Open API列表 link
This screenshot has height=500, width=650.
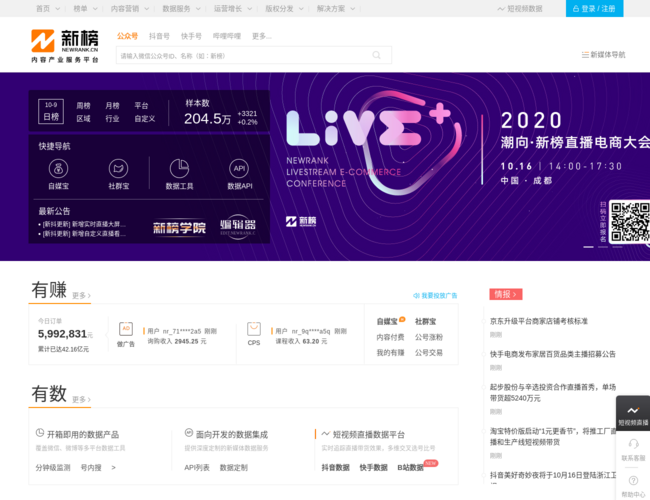point(197,468)
